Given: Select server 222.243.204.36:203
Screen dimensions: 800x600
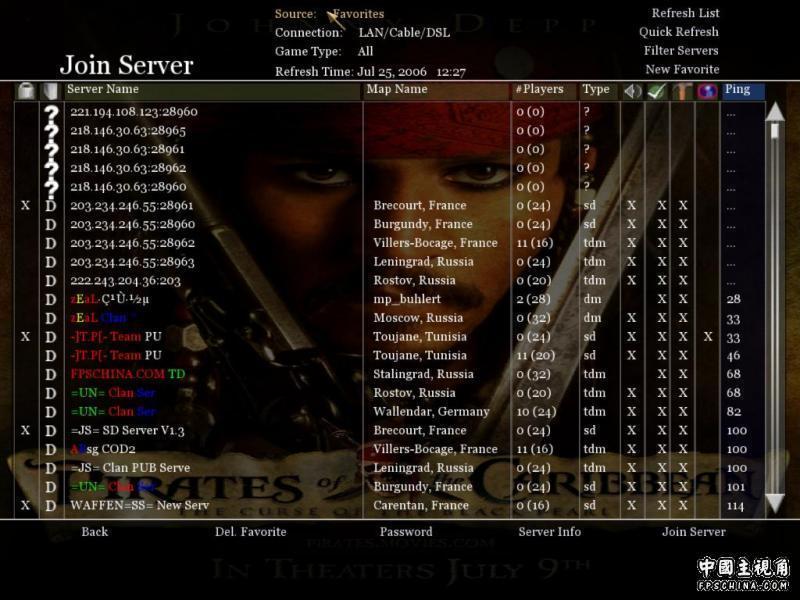Looking at the screenshot, I should pos(126,281).
